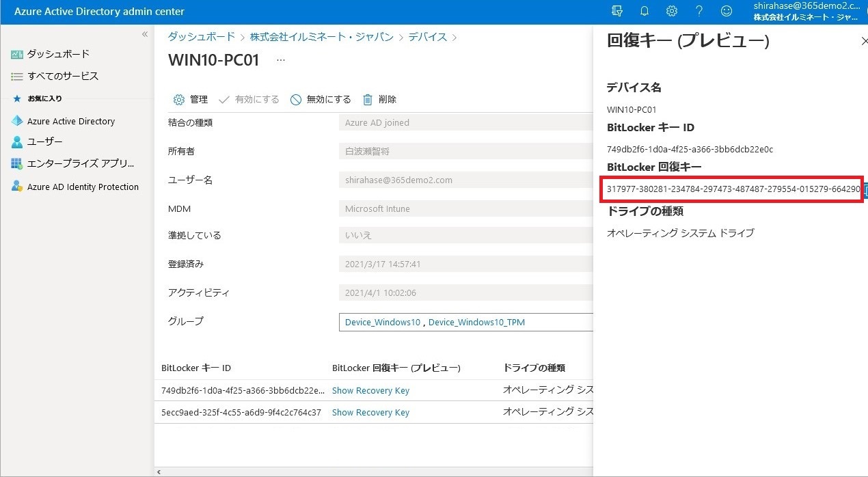Viewport: 868px width, 477px height.
Task: Click the グループ field label
Action: (186, 321)
